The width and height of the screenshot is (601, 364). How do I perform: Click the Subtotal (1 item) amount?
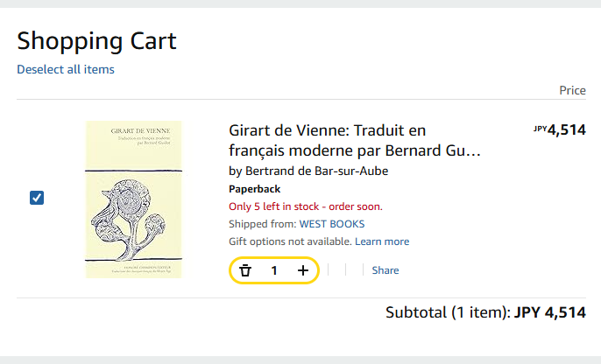point(549,312)
